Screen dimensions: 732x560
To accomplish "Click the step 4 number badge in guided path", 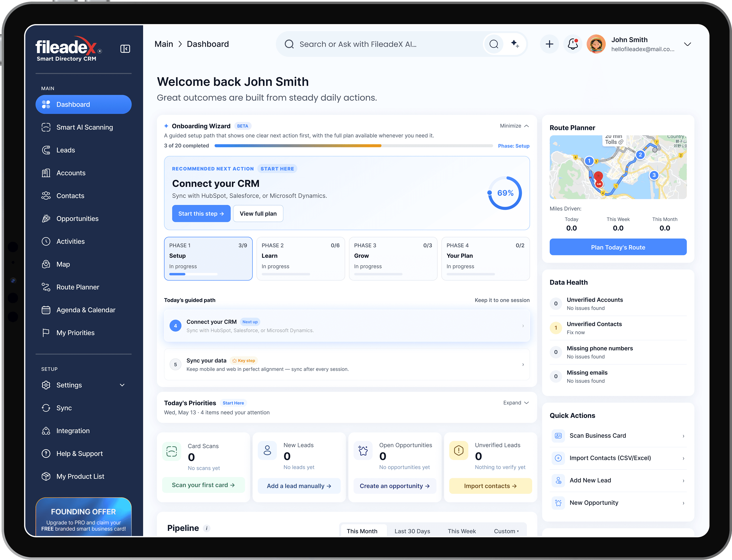I will pyautogui.click(x=175, y=326).
